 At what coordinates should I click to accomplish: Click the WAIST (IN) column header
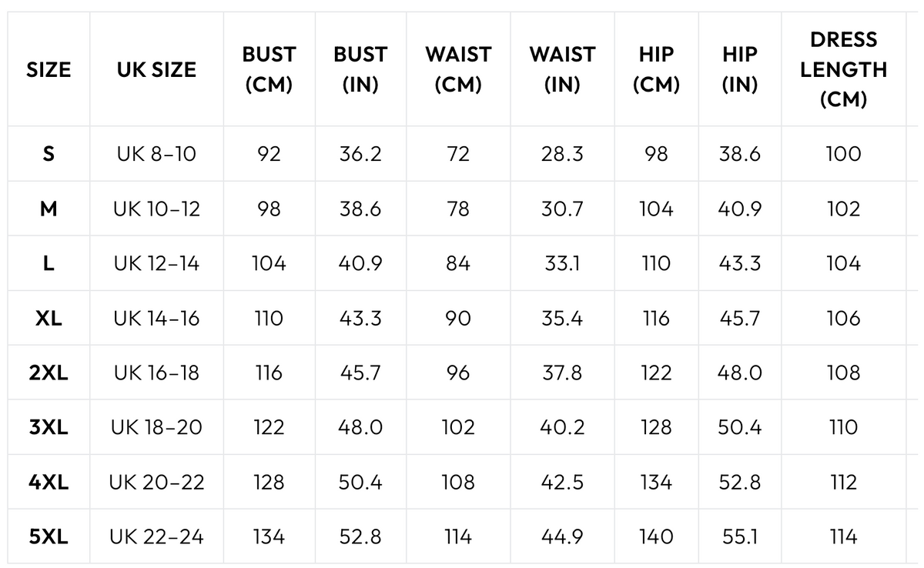(x=562, y=70)
